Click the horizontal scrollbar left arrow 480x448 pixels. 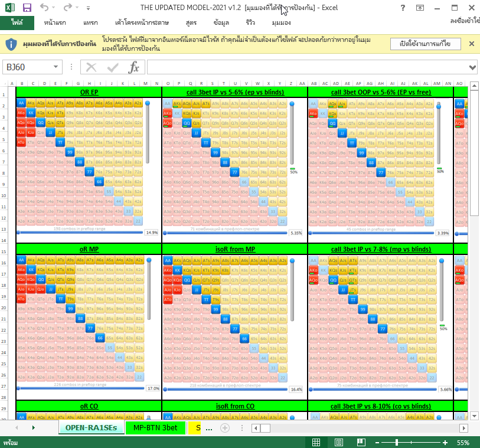(x=256, y=428)
